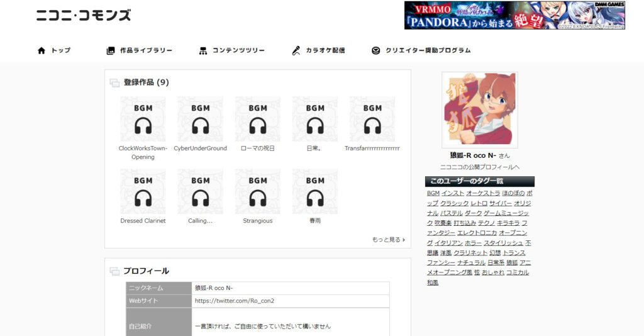Screen dimensions: 644x336
Task: Open the 作品ライブラリー menu
Action: [139, 50]
